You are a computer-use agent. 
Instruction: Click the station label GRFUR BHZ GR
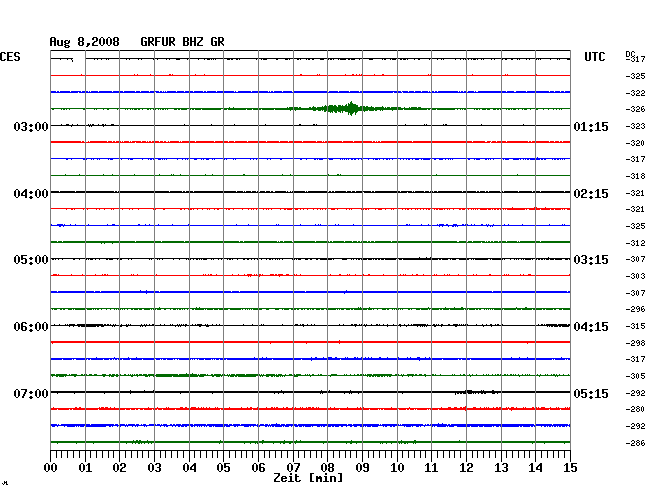[182, 42]
